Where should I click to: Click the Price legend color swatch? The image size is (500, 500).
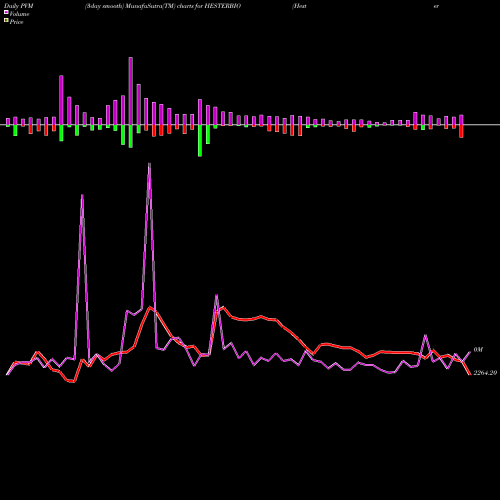click(6, 20)
